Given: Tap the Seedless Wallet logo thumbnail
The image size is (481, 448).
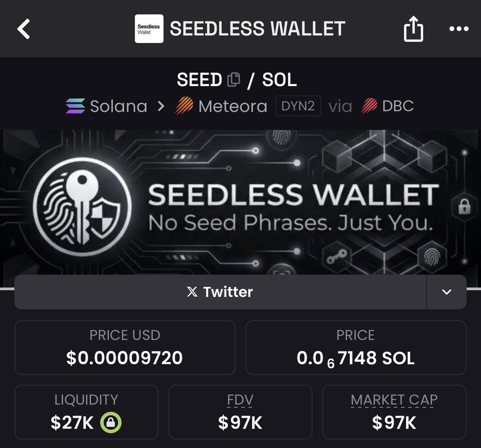Looking at the screenshot, I should click(149, 29).
